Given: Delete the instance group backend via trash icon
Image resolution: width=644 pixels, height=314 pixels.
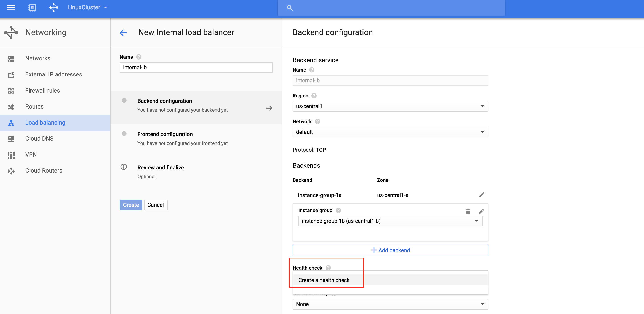Looking at the screenshot, I should point(468,212).
